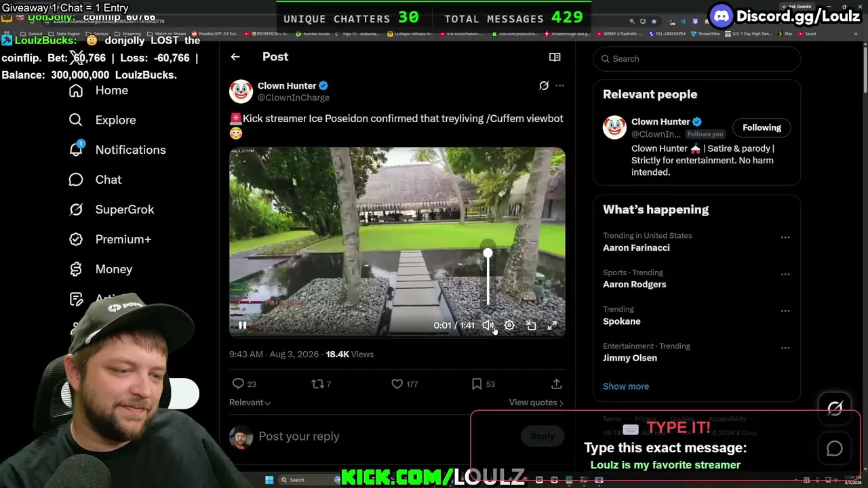Enter fullscreen for the video
Image resolution: width=868 pixels, height=488 pixels.
[x=552, y=325]
